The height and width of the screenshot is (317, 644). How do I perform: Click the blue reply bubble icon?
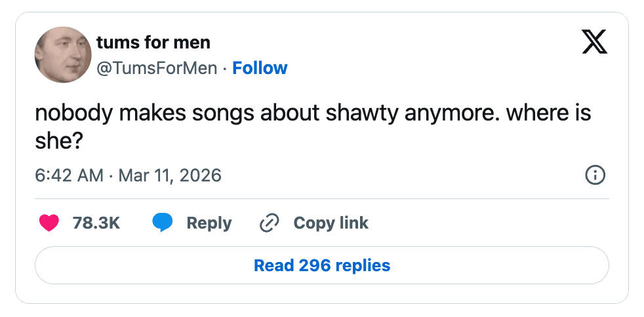pyautogui.click(x=162, y=223)
